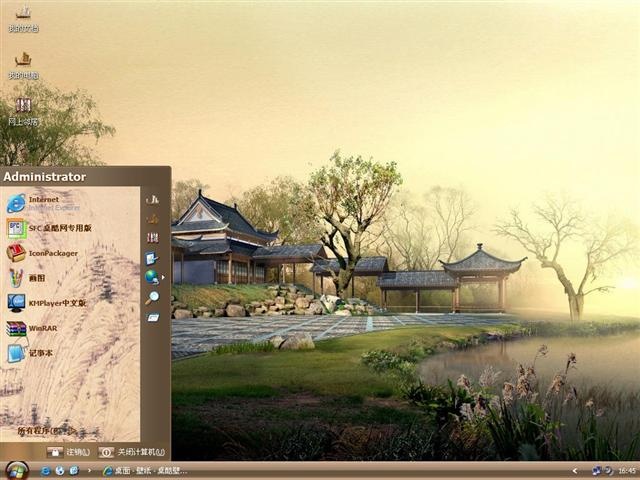
Task: Click the magnifier search icon in Start menu
Action: point(152,298)
